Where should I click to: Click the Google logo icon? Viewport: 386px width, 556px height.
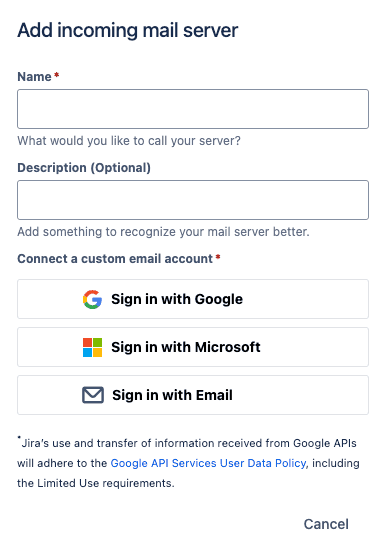93,299
